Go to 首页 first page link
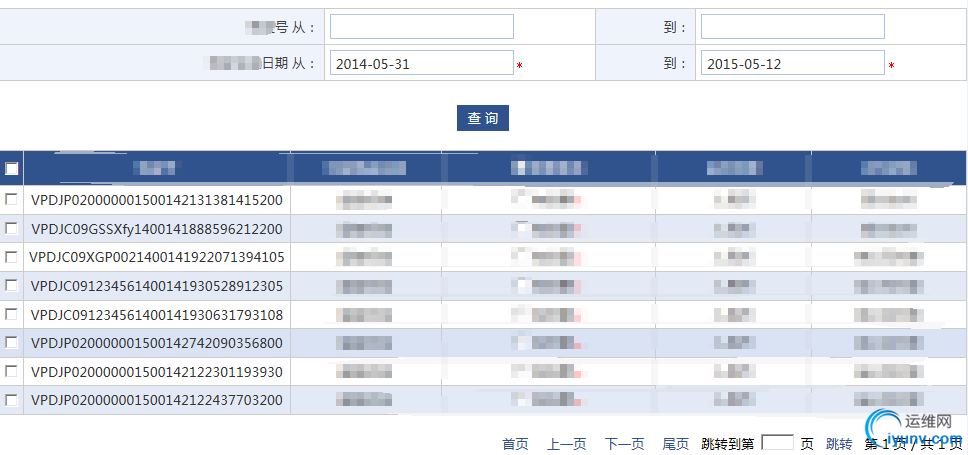Screen dimensions: 968x455 515,444
